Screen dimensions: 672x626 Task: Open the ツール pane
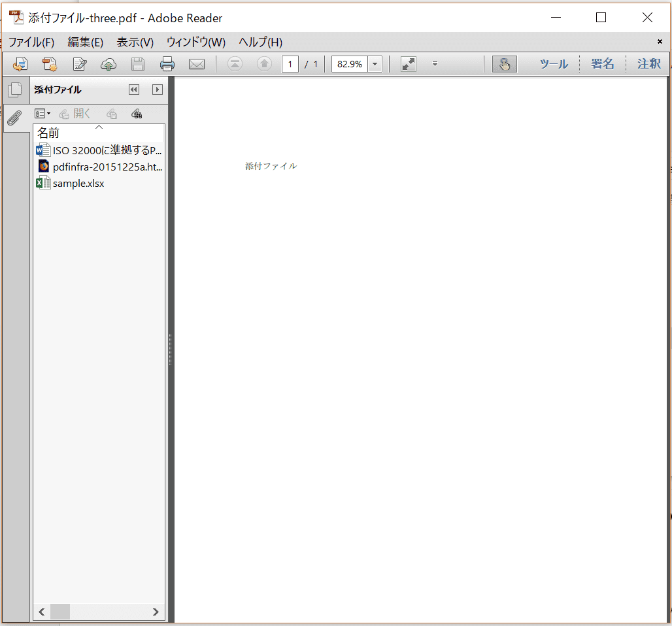(553, 64)
